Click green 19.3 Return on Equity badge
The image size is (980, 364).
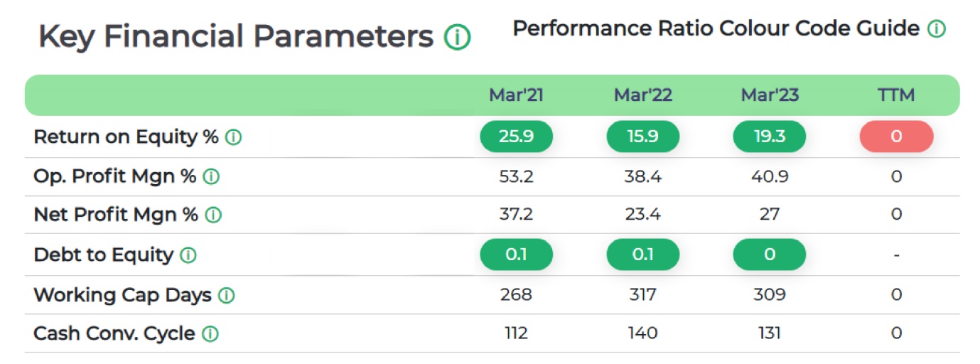[x=769, y=136]
